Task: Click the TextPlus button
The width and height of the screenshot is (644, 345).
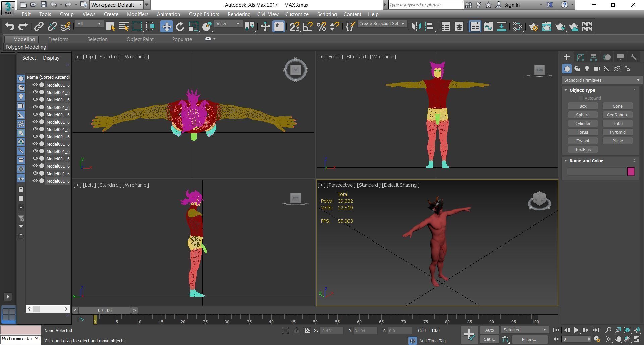Action: click(x=583, y=149)
